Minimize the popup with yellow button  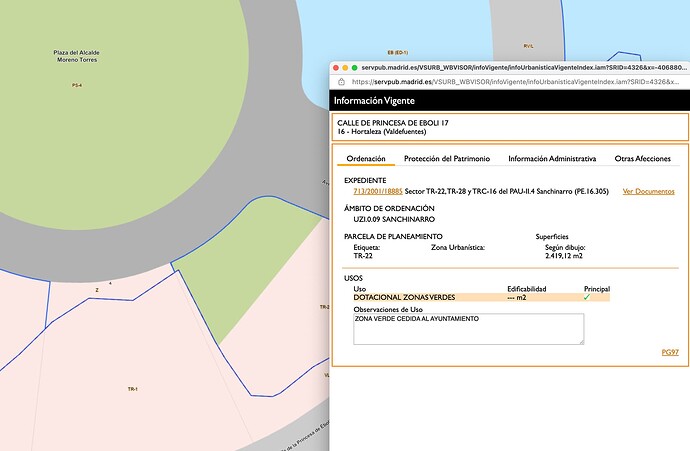click(x=345, y=68)
